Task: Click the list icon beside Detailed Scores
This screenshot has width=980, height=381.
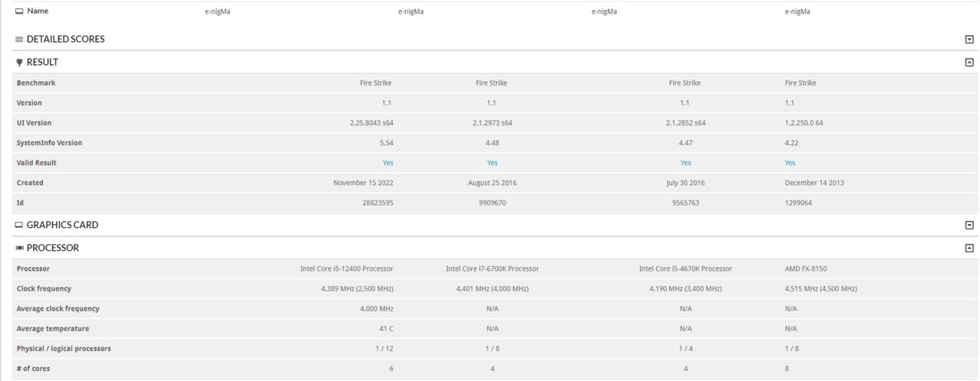Action: (x=19, y=39)
